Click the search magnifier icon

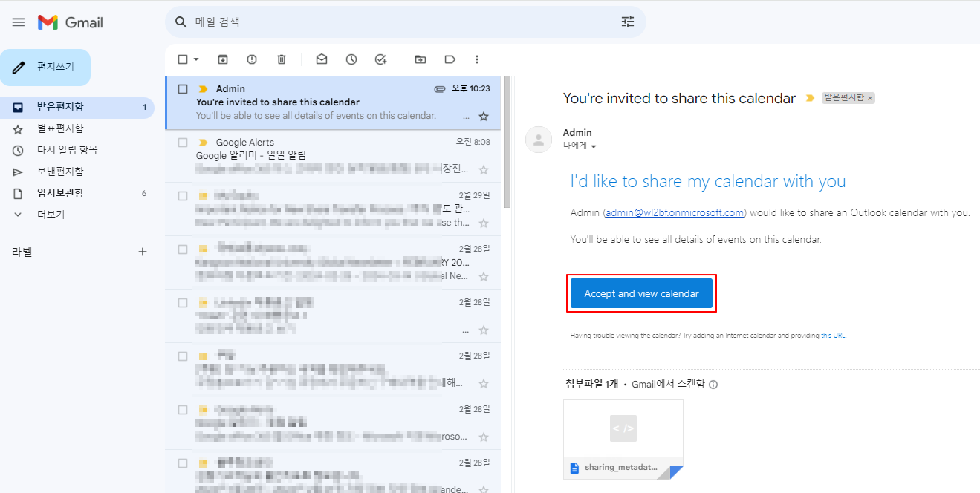pos(181,22)
